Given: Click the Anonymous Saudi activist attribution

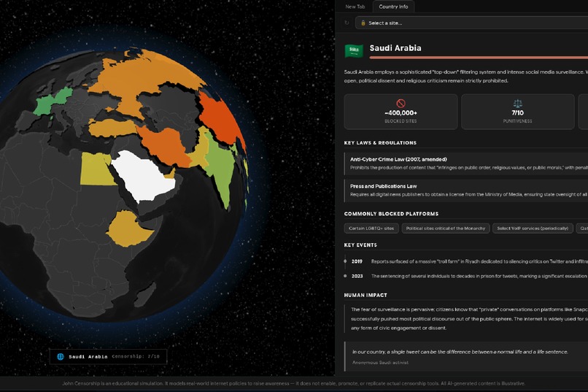Looking at the screenshot, I should [x=380, y=363].
